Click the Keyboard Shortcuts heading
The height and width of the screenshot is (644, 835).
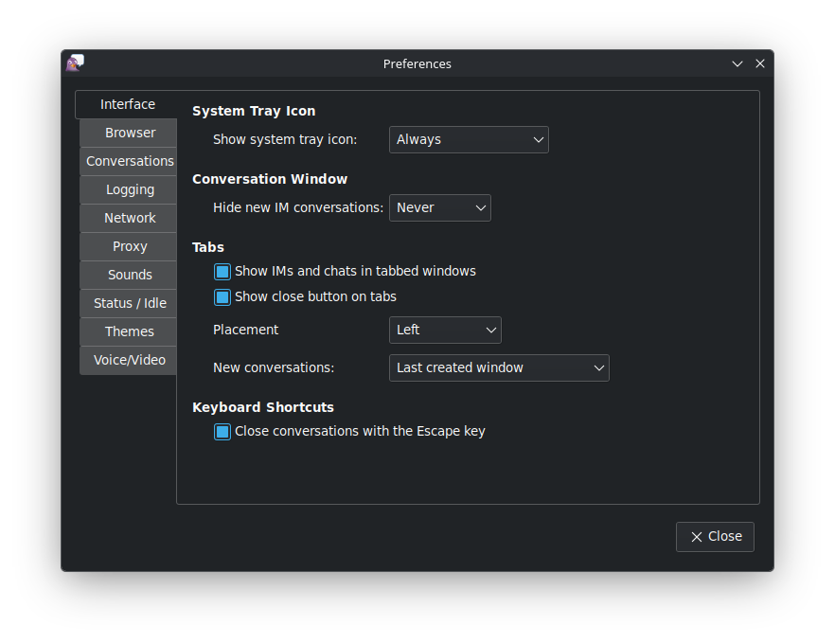click(x=262, y=407)
